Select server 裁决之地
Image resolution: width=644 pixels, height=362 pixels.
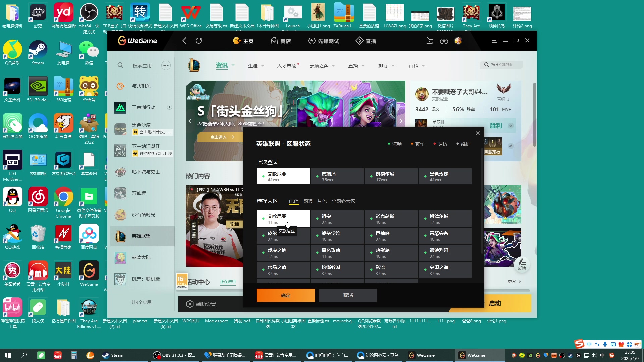tap(283, 253)
